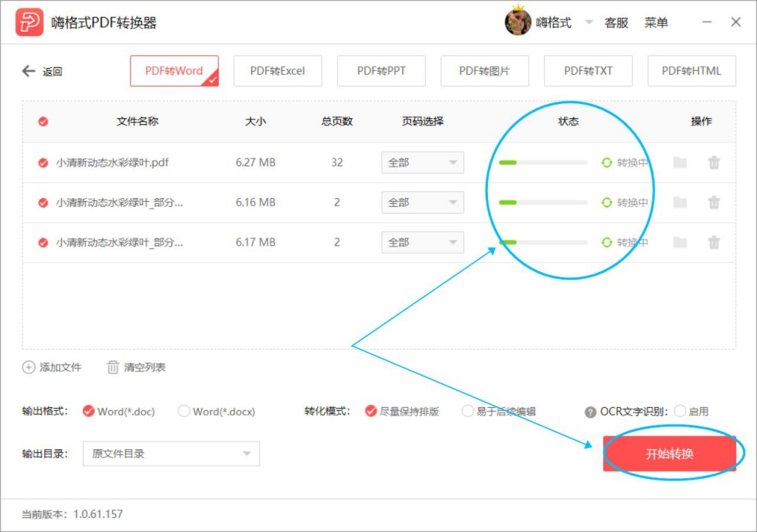
Task: Close the converter window
Action: click(x=736, y=22)
